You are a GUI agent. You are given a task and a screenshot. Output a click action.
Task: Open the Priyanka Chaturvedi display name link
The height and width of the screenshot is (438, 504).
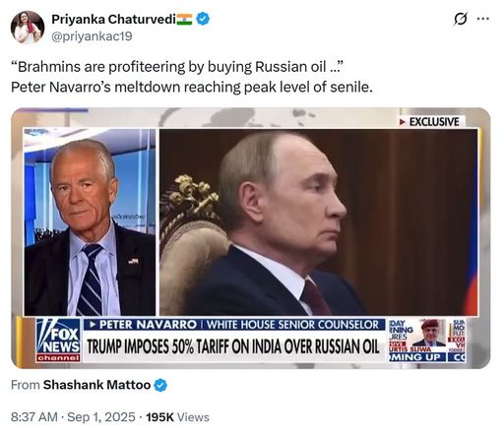(113, 20)
